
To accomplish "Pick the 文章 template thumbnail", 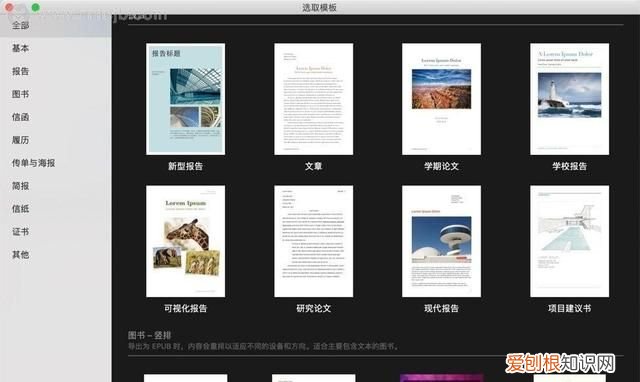I will click(x=313, y=99).
